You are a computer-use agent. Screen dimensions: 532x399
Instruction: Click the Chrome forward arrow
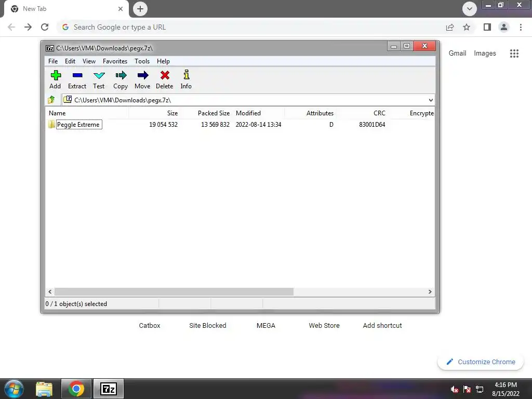pos(28,27)
